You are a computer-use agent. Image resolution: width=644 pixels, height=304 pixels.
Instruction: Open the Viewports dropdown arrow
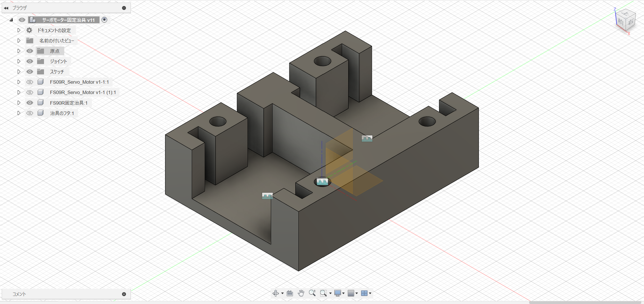[370, 294]
